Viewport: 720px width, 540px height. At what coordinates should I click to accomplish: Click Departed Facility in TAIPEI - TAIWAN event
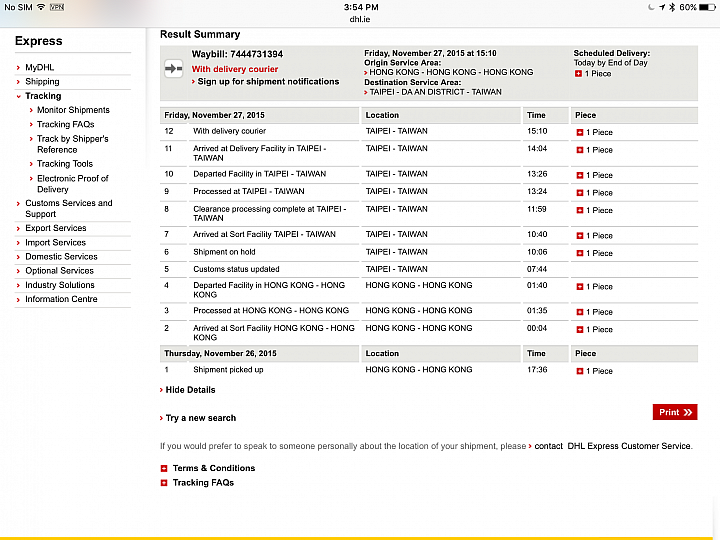coord(259,174)
